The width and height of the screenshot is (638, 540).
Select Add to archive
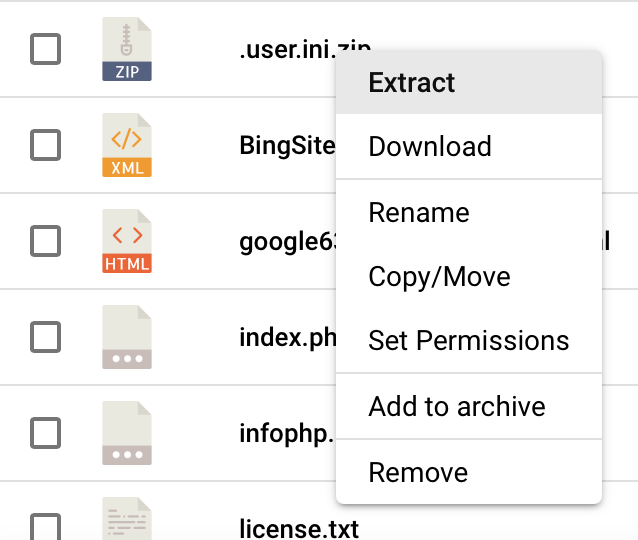(457, 406)
